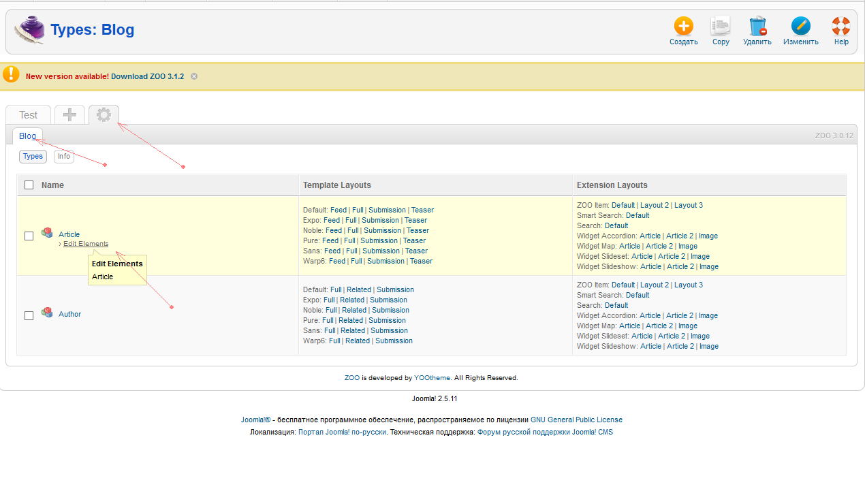865x504 pixels.
Task: Click the Copy toolbar icon
Action: click(721, 27)
